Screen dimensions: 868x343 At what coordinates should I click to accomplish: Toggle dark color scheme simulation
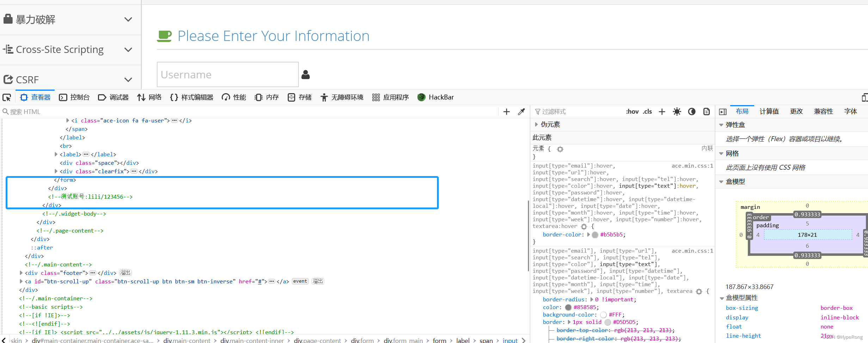coord(692,112)
